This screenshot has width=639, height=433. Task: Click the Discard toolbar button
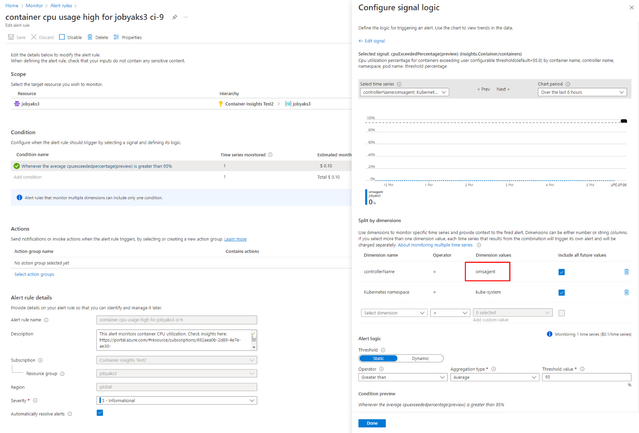tap(42, 37)
